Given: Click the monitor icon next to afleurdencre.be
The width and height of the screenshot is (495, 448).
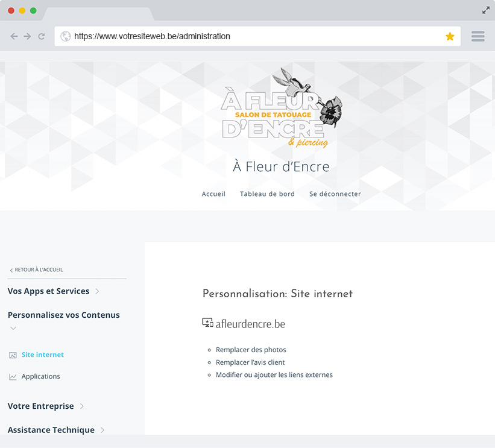Looking at the screenshot, I should pyautogui.click(x=207, y=323).
